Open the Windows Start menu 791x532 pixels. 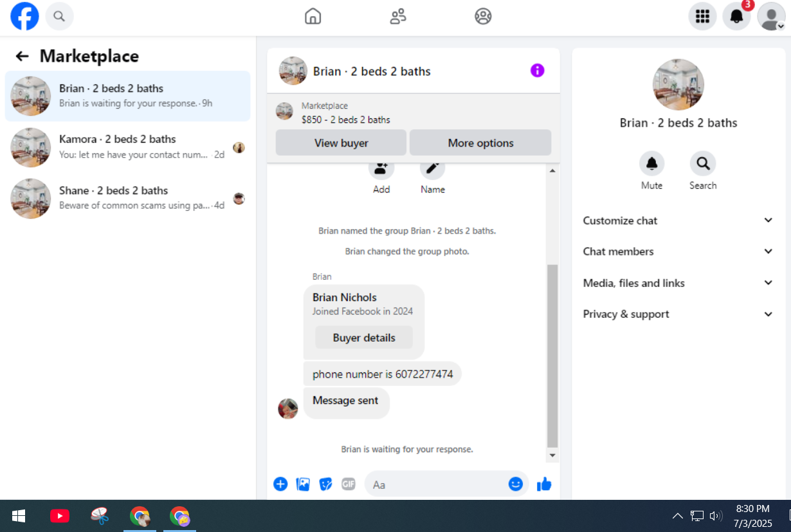19,516
